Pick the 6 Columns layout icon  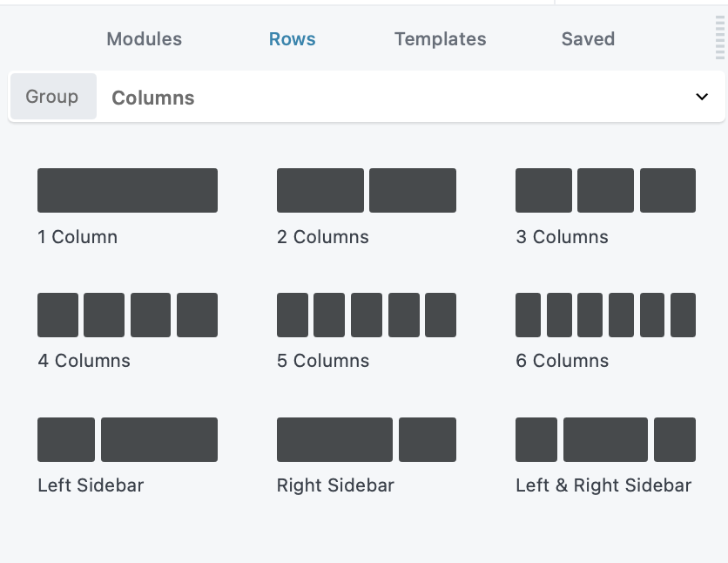[x=605, y=315]
